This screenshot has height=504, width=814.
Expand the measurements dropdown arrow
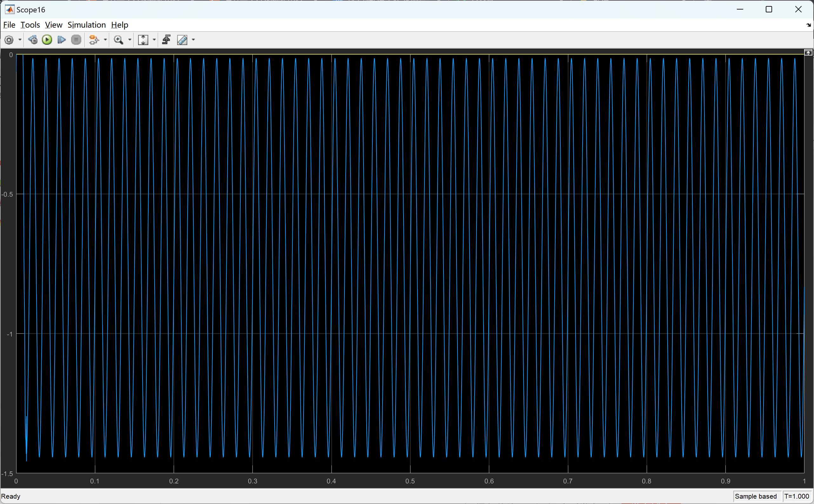tap(193, 40)
